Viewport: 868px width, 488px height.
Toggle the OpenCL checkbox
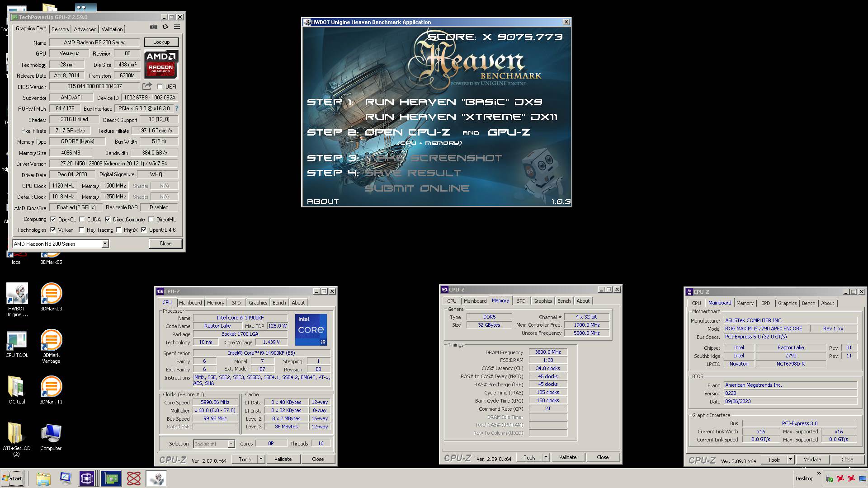[x=53, y=220]
